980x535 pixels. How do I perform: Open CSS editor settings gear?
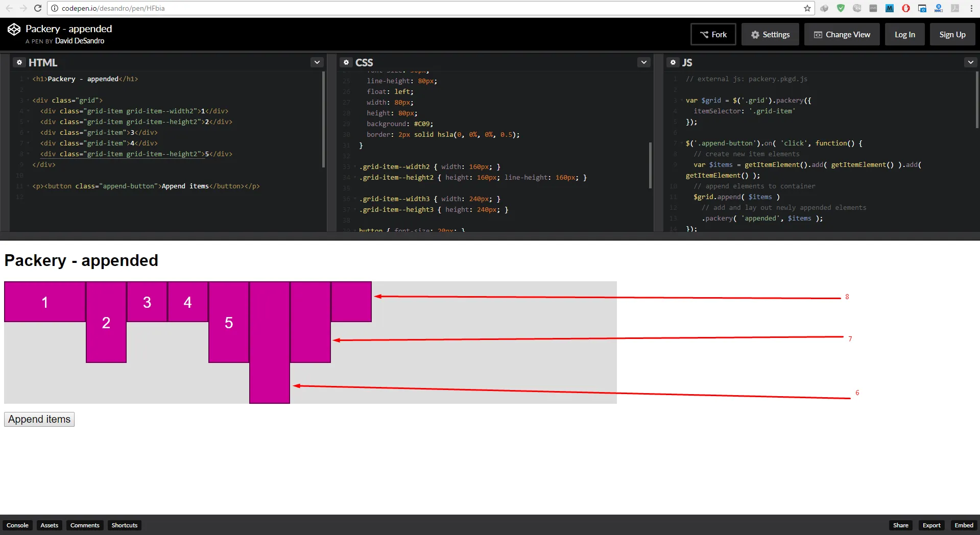click(346, 62)
